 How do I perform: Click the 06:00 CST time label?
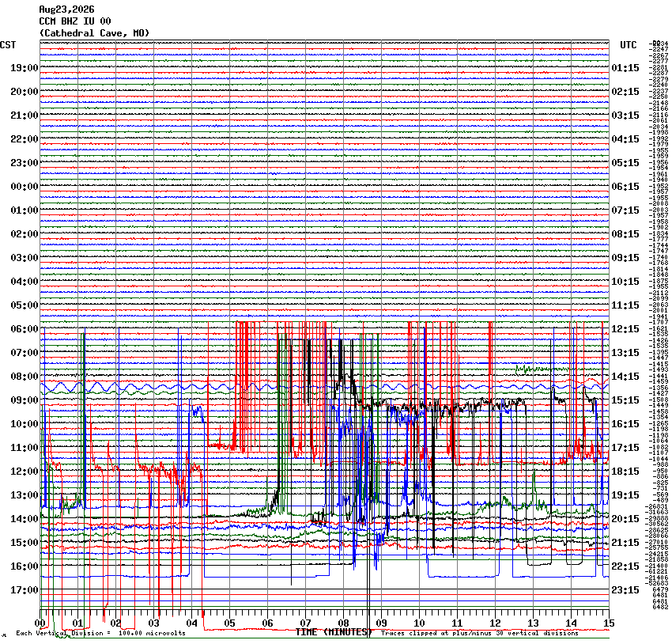25,329
